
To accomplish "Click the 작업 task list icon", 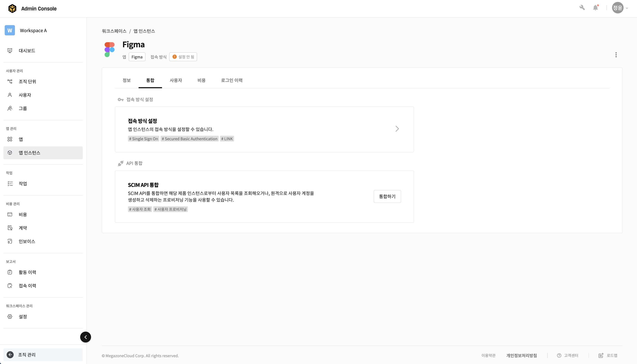I will point(10,184).
